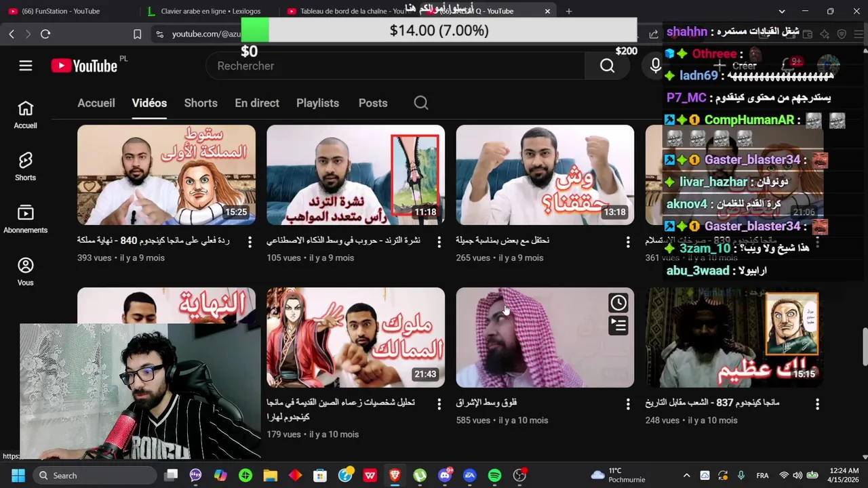
Task: Open the Windows Start menu
Action: [x=18, y=476]
